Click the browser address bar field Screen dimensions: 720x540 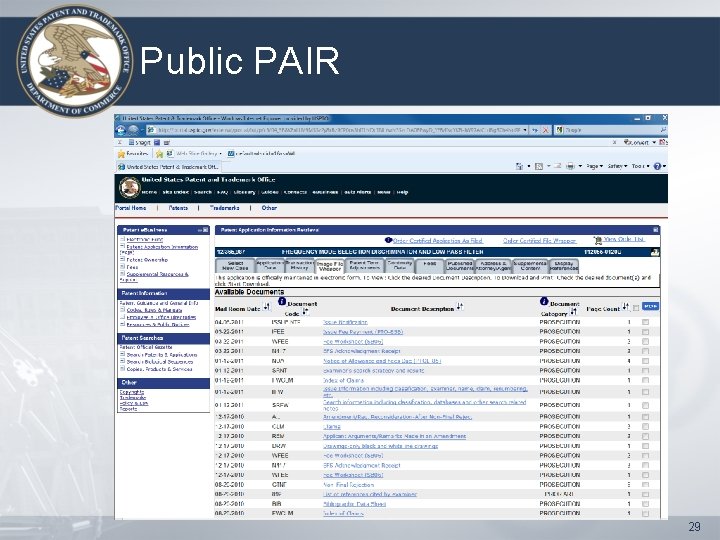[338, 130]
